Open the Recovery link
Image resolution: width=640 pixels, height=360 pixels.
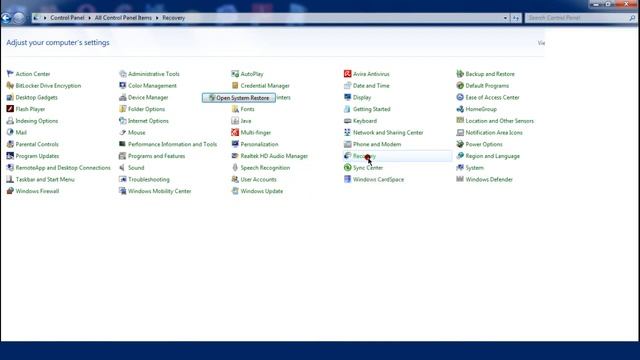tap(364, 156)
